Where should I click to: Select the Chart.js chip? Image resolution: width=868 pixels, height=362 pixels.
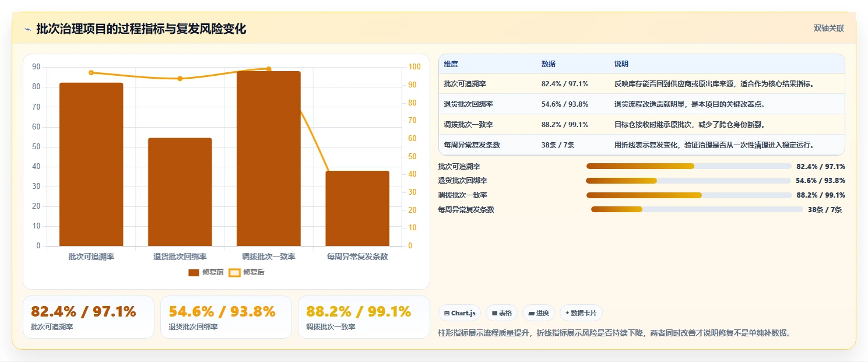[459, 313]
